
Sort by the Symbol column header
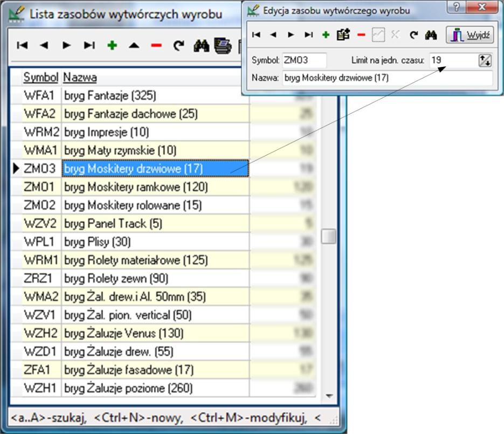point(41,77)
